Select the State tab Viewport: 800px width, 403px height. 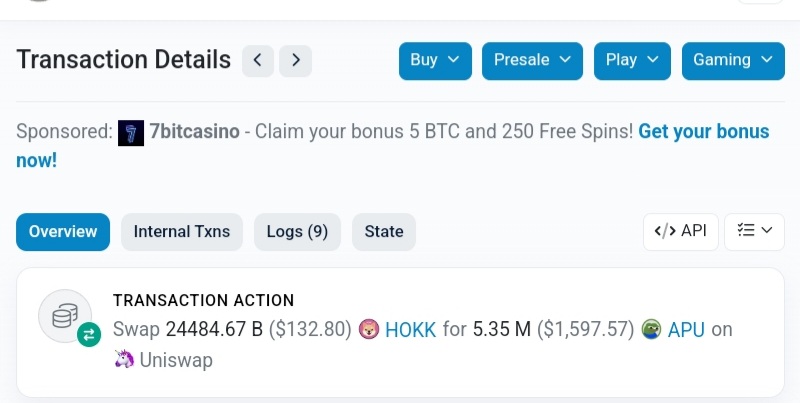[384, 232]
